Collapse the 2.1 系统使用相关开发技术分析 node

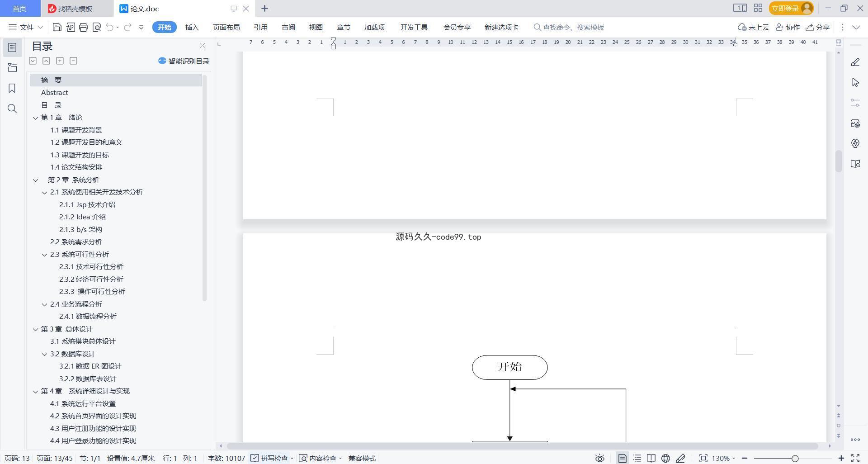[x=45, y=192]
